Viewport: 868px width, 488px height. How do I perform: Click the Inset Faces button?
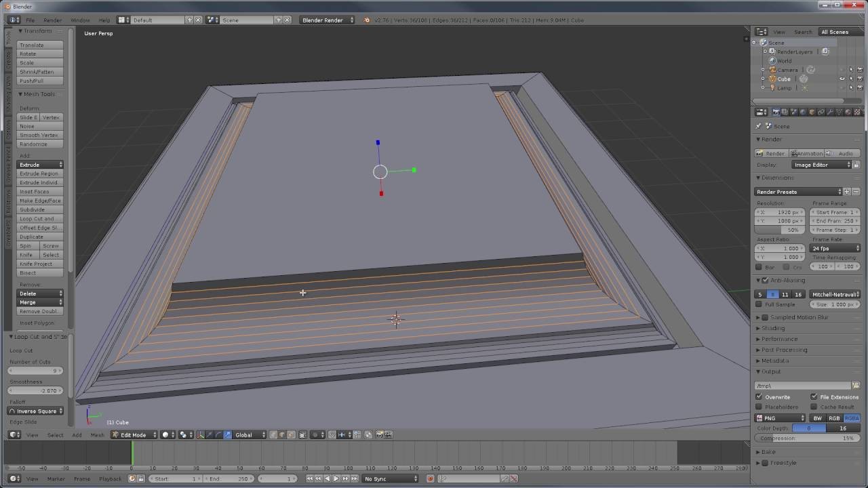(40, 191)
